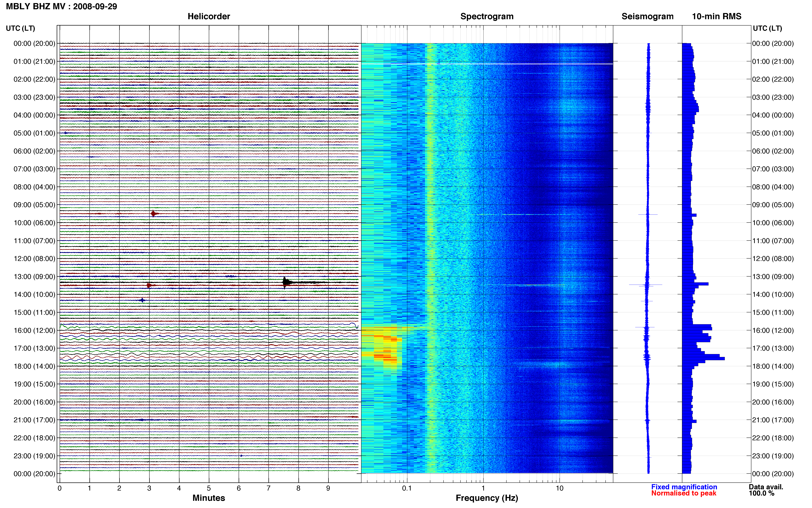812x508 pixels.
Task: Click the "10" Hz frequency tick label
Action: click(x=559, y=488)
